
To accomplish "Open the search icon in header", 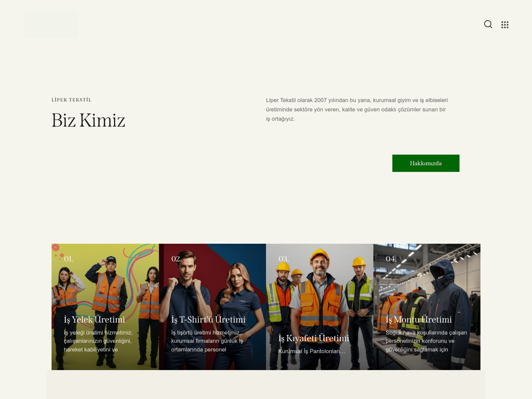I will (488, 24).
